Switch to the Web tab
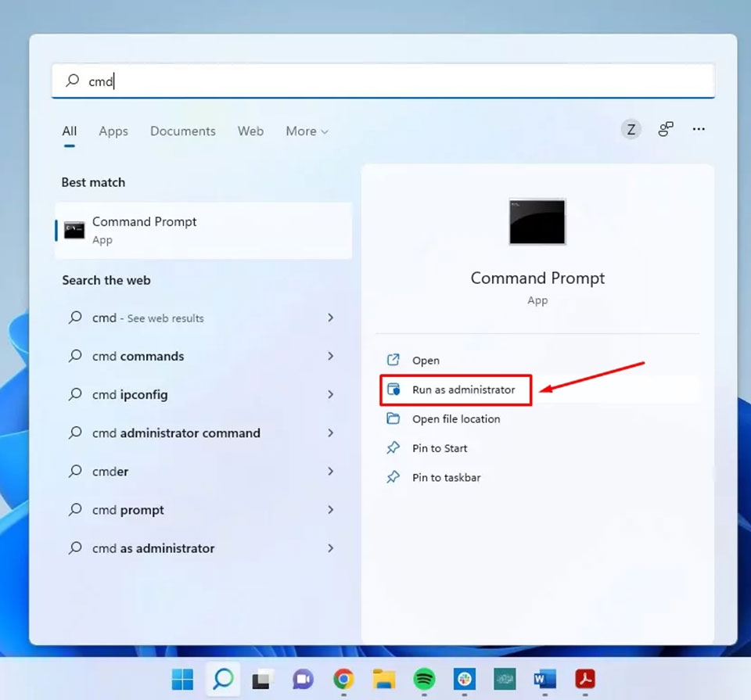Viewport: 751px width, 700px height. click(250, 131)
